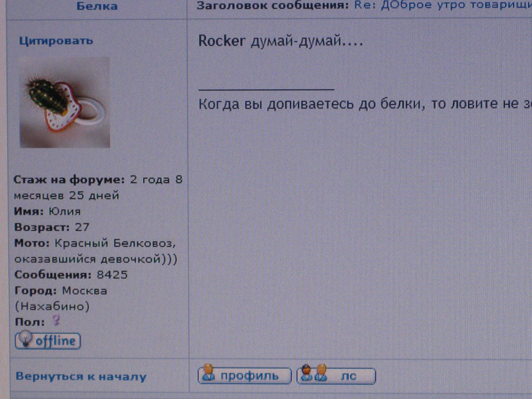532x399 pixels.
Task: Follow the Вернуться к началу link
Action: 81,377
